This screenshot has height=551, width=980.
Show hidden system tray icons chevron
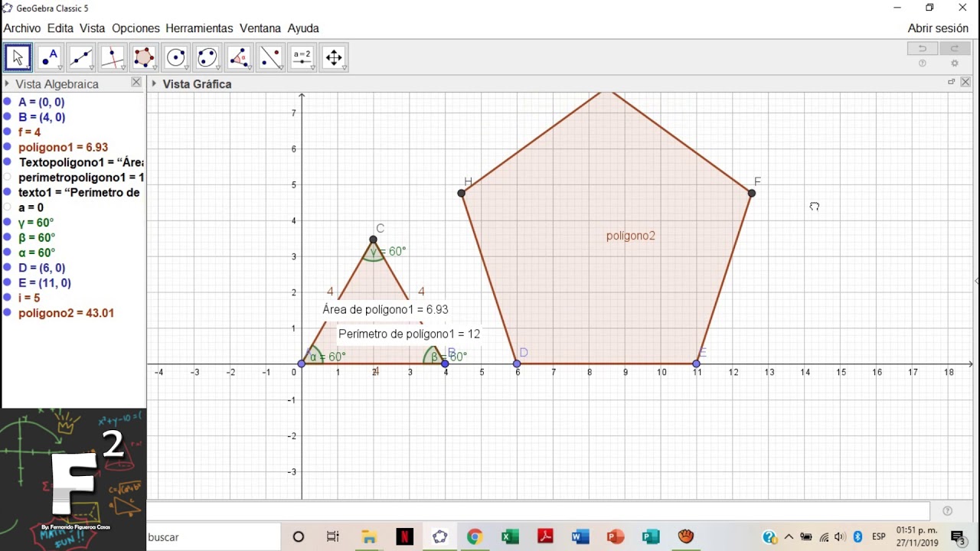tap(789, 537)
